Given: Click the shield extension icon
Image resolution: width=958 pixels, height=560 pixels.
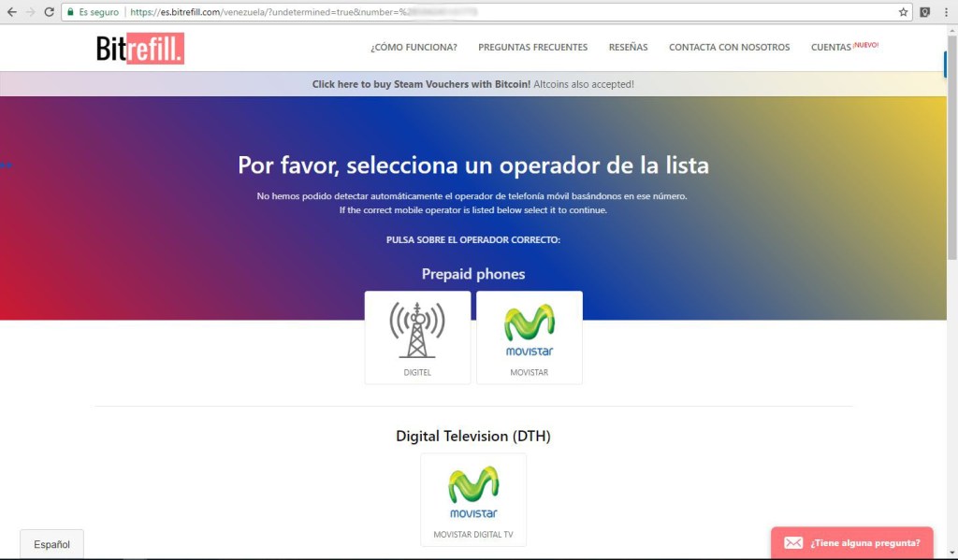Looking at the screenshot, I should (x=925, y=11).
